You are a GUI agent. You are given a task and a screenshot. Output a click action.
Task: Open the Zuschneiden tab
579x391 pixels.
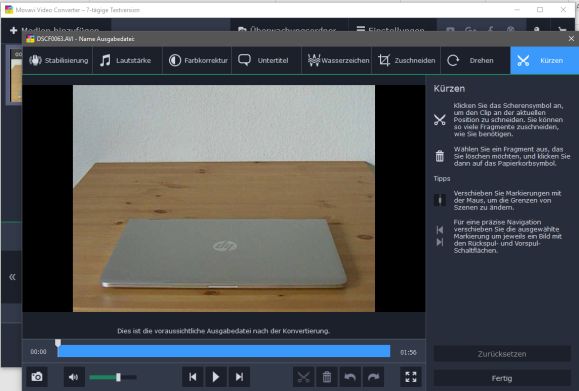pos(406,60)
